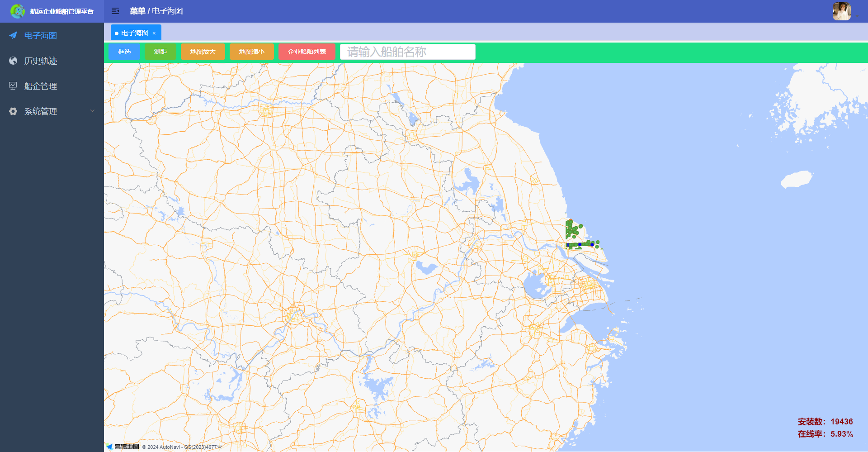Click the monitor icon beside 船企管理
The image size is (868, 452).
13,86
